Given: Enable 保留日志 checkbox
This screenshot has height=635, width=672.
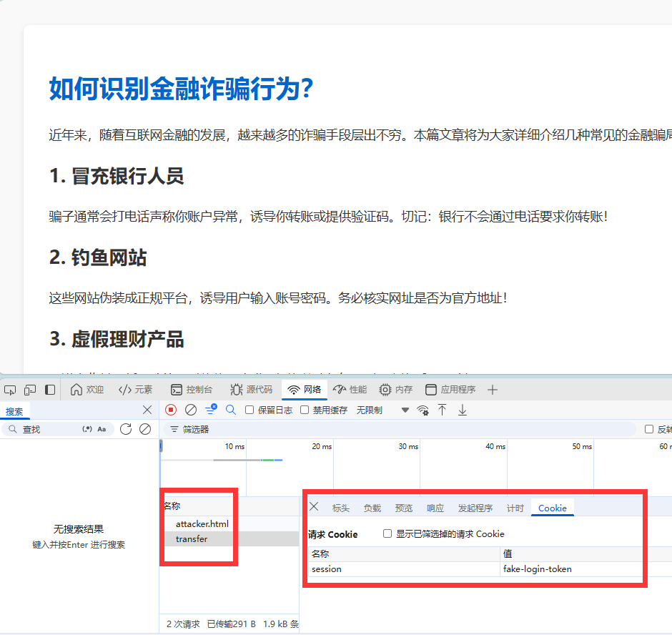Looking at the screenshot, I should (249, 410).
